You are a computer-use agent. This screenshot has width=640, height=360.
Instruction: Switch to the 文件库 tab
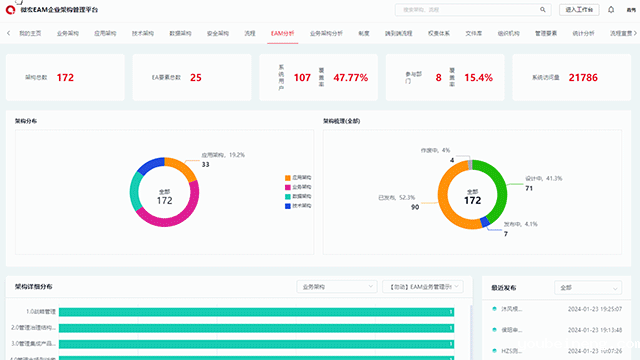pyautogui.click(x=473, y=33)
